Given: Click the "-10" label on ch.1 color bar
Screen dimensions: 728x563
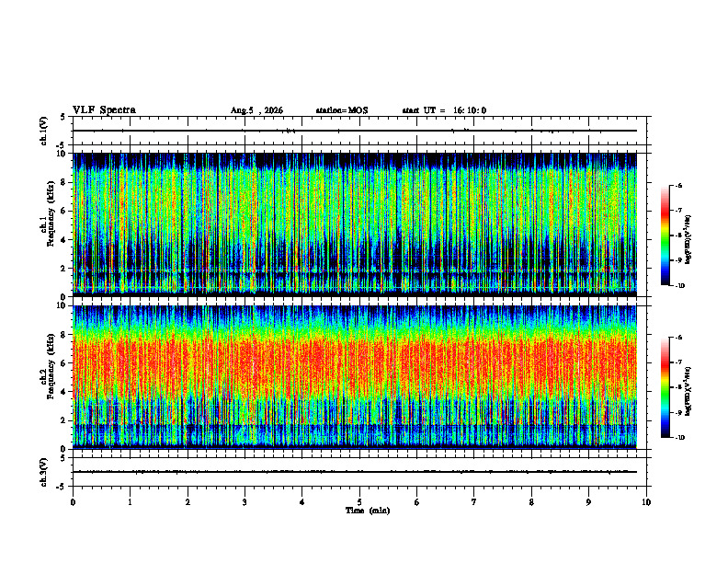Looking at the screenshot, I should [679, 285].
